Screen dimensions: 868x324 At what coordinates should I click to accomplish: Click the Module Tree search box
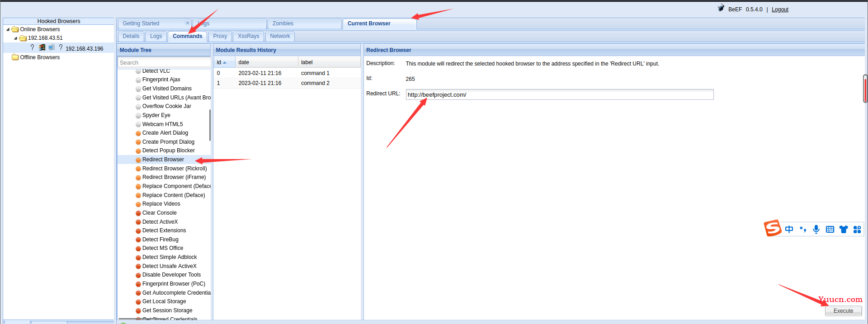(164, 62)
